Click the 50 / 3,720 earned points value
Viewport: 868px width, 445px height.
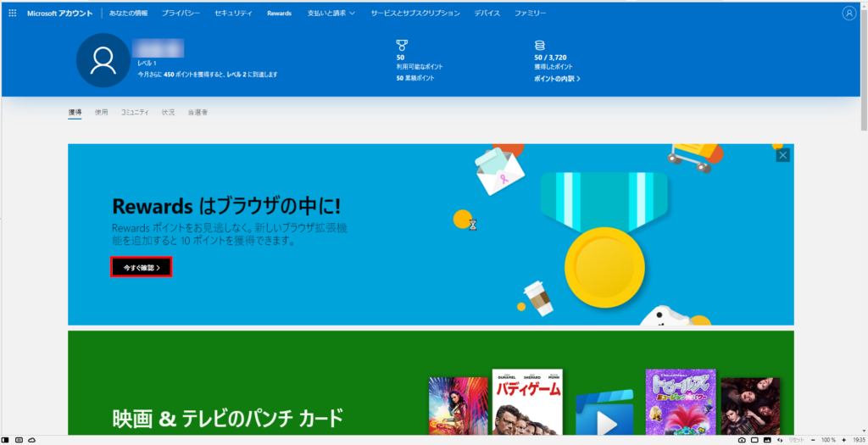pos(550,58)
